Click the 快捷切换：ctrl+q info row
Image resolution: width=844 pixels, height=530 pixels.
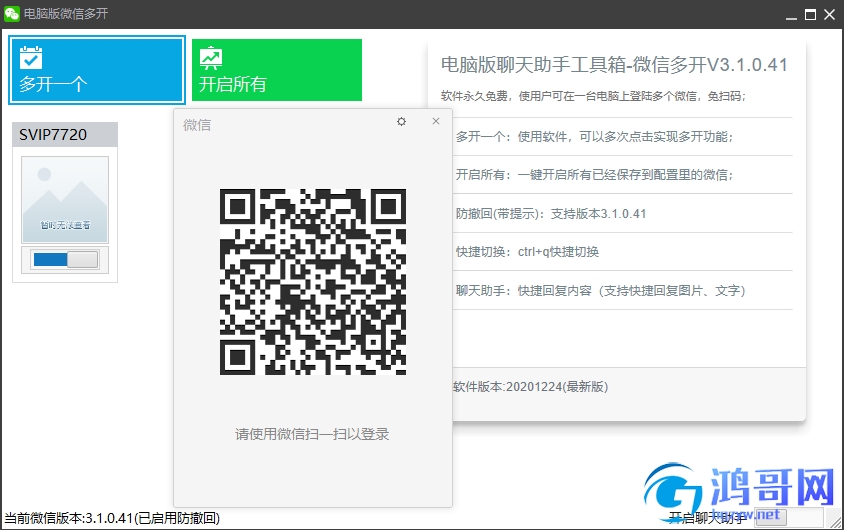[527, 252]
